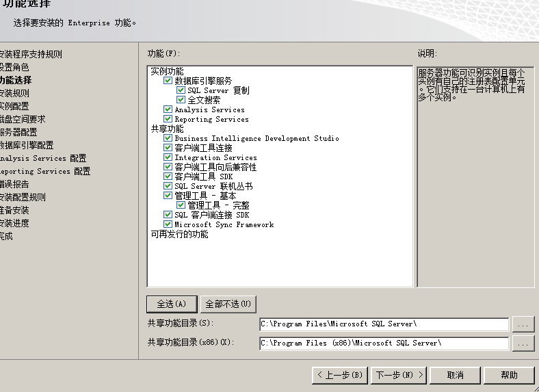This screenshot has width=539, height=392.
Task: Proceed with 下一步(N) button
Action: 399,375
